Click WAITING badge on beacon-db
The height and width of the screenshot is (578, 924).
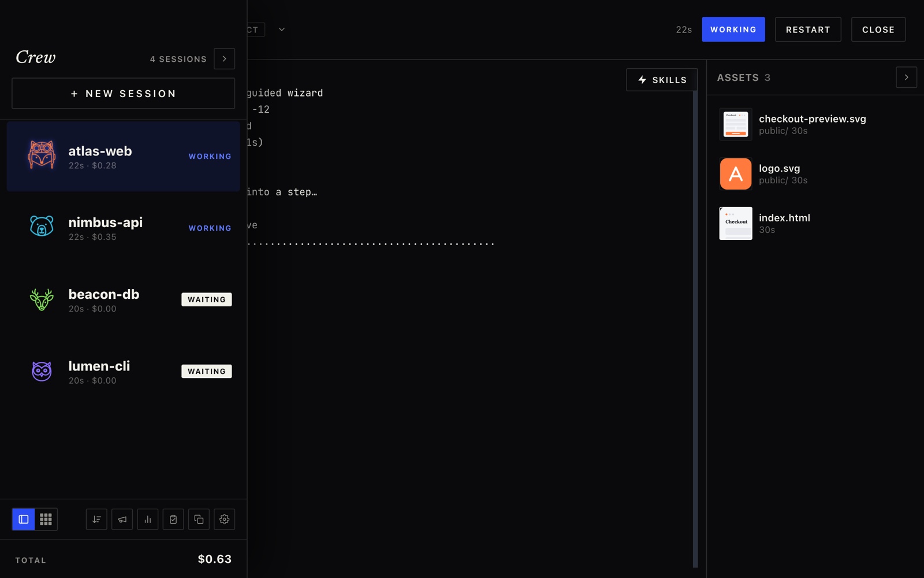(x=207, y=299)
